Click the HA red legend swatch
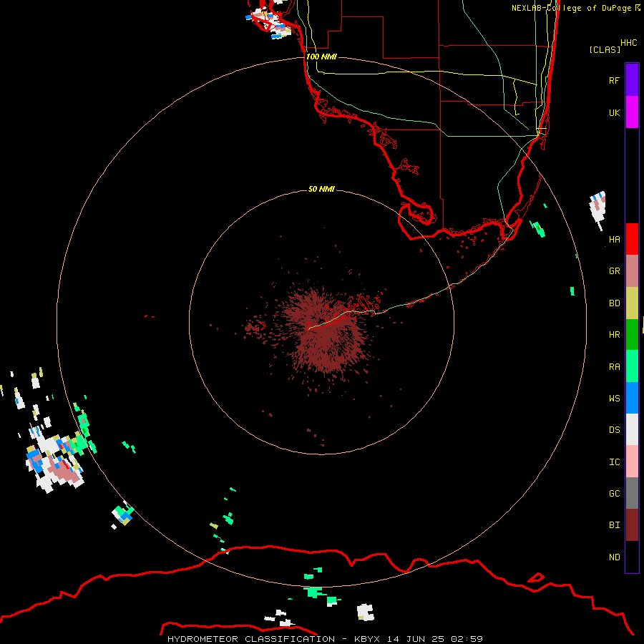 pos(632,239)
